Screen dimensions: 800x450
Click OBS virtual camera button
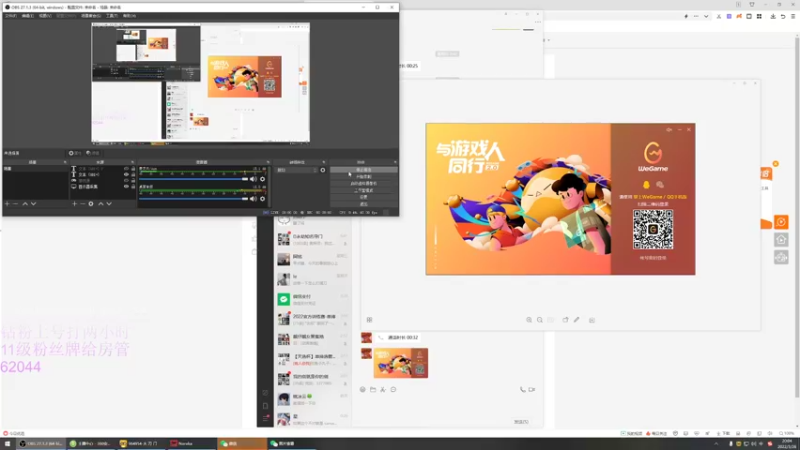(364, 183)
